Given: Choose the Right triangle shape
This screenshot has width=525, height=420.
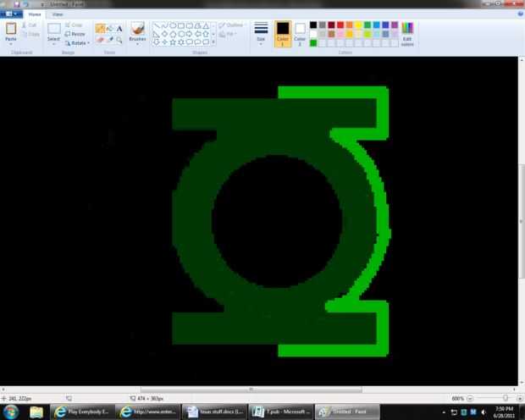Looking at the screenshot, I should coord(157,34).
